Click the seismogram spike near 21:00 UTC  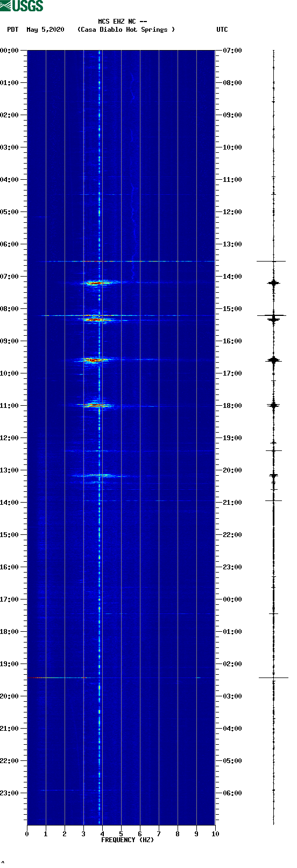click(x=273, y=500)
